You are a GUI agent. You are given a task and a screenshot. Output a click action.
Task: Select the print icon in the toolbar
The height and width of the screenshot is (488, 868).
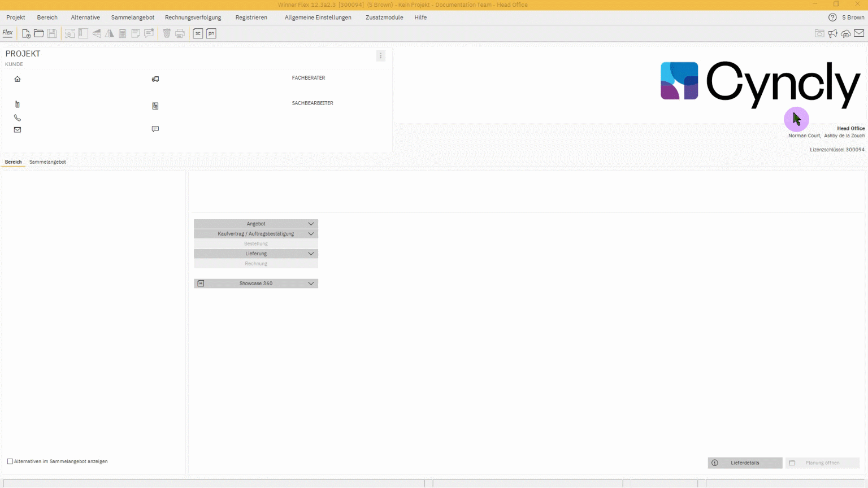click(180, 33)
